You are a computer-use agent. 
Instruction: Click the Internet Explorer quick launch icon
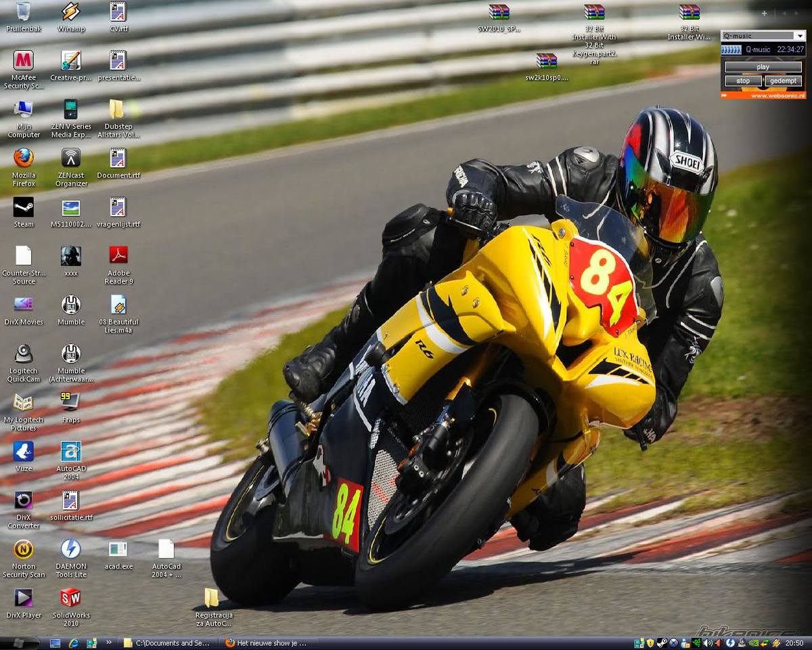pyautogui.click(x=73, y=643)
